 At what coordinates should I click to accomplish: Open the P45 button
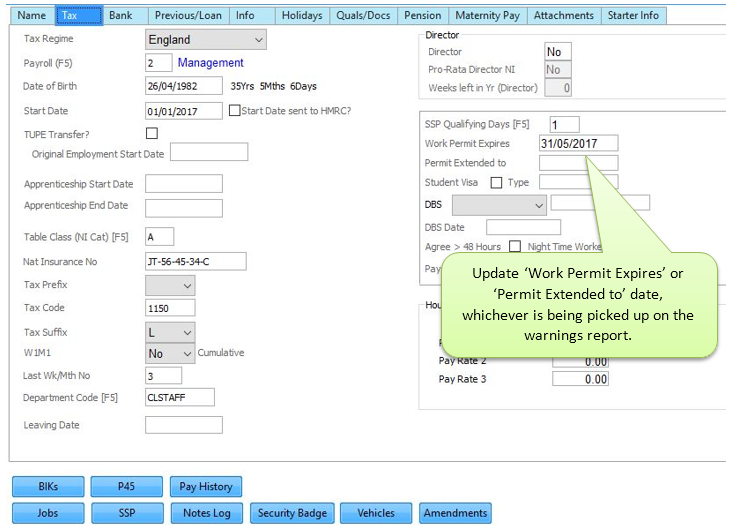[x=126, y=487]
